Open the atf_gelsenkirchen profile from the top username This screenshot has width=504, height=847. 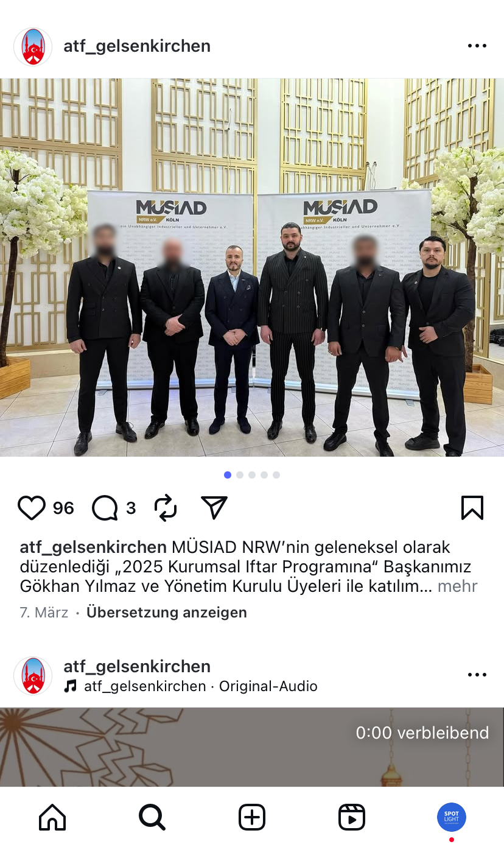(137, 46)
